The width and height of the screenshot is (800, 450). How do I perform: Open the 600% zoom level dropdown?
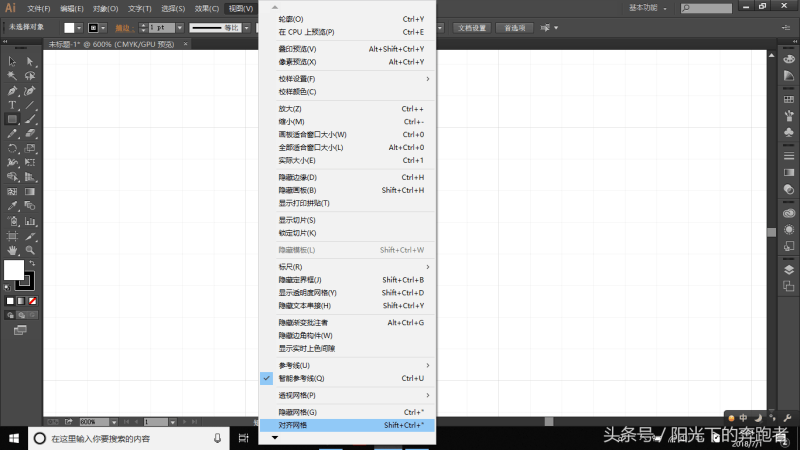114,422
